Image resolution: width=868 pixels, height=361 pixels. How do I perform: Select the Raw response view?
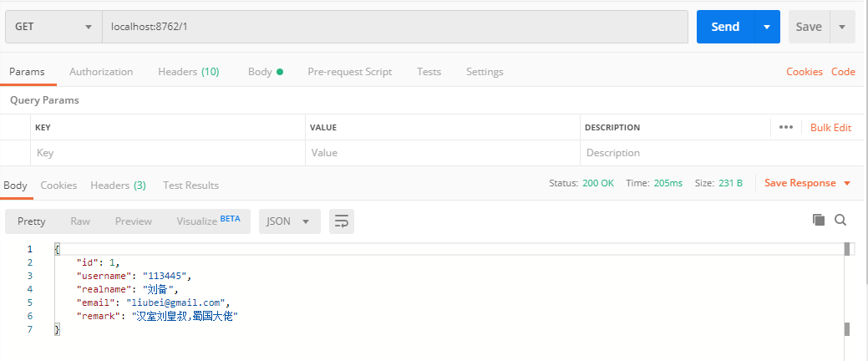[80, 221]
